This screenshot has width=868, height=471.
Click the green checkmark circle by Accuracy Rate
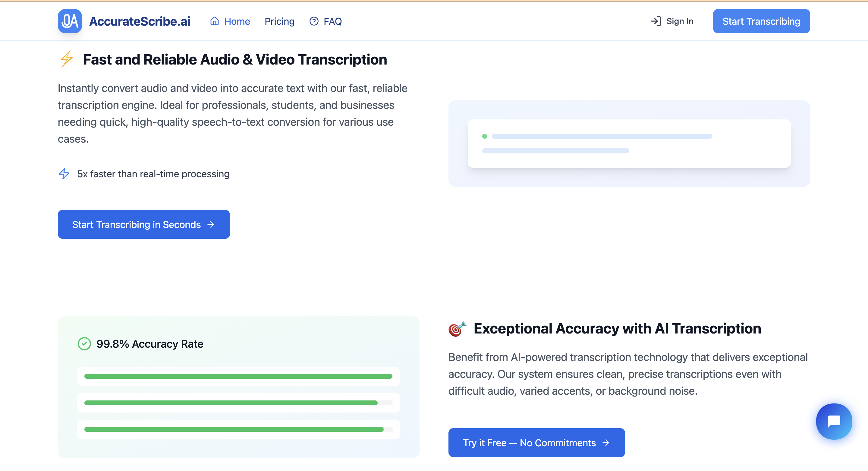[x=84, y=344]
